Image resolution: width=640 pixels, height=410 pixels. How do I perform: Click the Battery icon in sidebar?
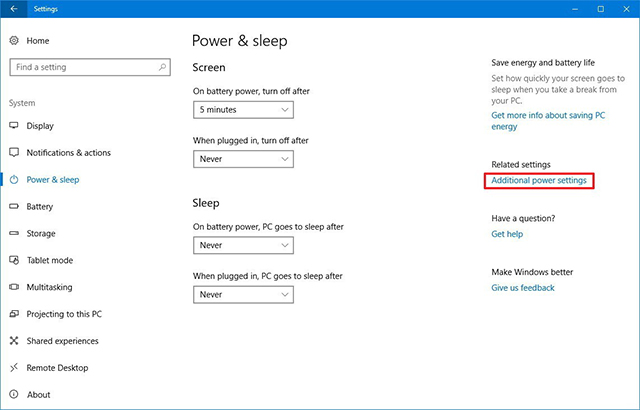pos(14,206)
